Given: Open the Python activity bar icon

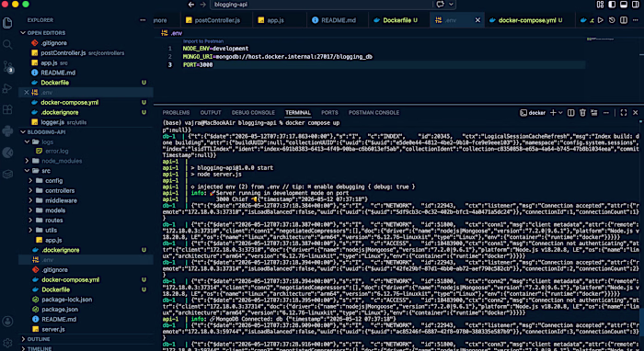Looking at the screenshot, I should click(x=7, y=131).
